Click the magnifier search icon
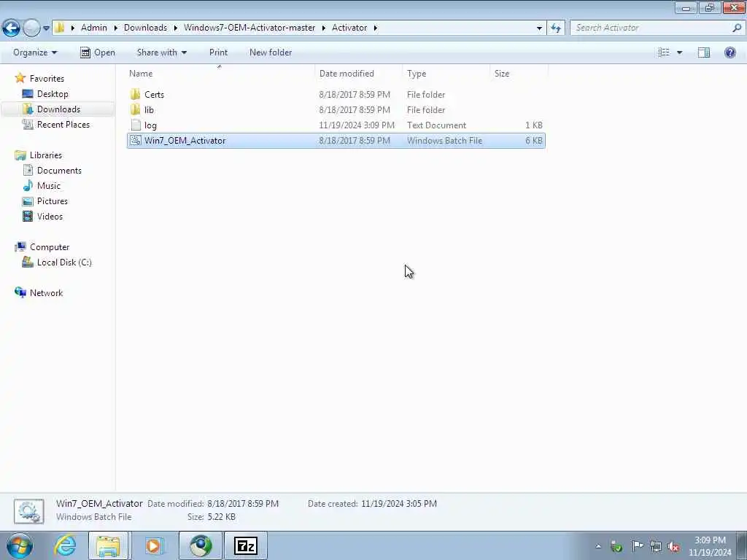 pos(737,28)
